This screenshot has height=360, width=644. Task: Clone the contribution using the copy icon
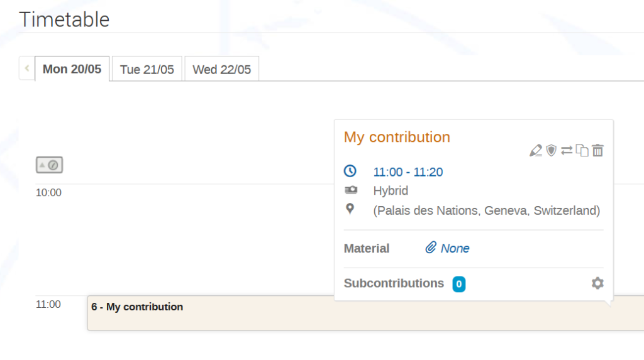tap(582, 151)
